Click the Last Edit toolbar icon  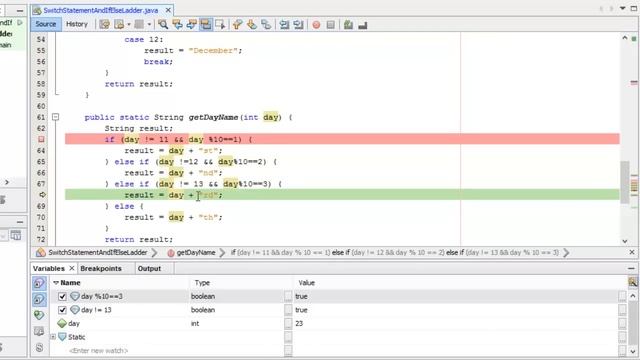[104, 24]
